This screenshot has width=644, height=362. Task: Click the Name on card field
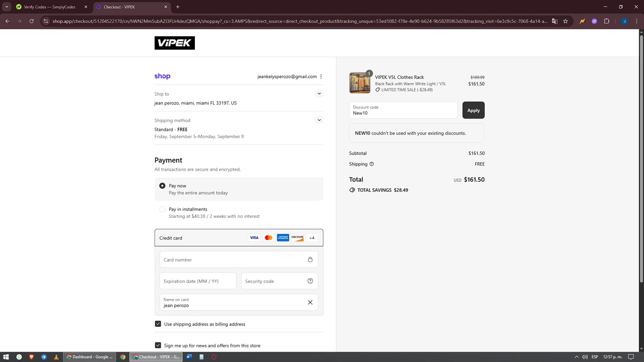239,302
